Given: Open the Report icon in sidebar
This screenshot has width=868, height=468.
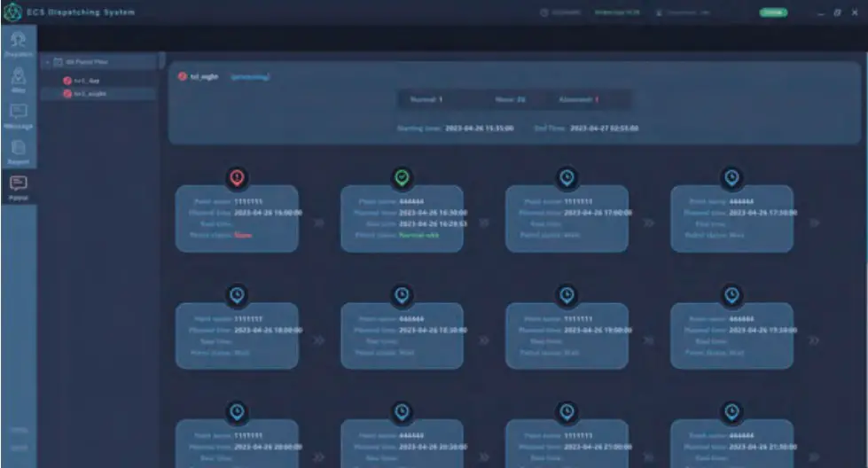Looking at the screenshot, I should coord(19,152).
